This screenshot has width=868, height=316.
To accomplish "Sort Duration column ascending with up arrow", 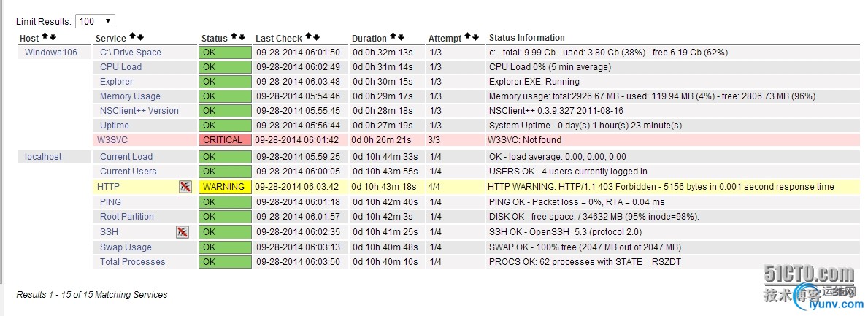I will tap(393, 37).
